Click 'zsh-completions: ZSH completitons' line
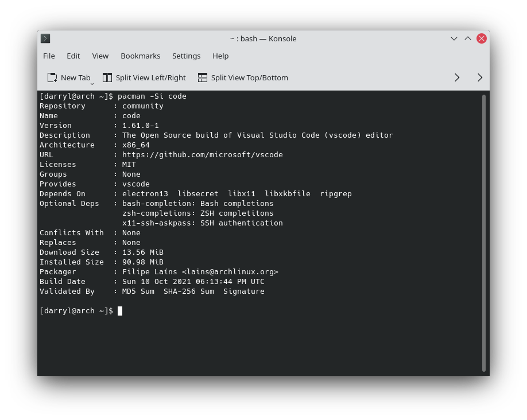The image size is (527, 420). 197,213
